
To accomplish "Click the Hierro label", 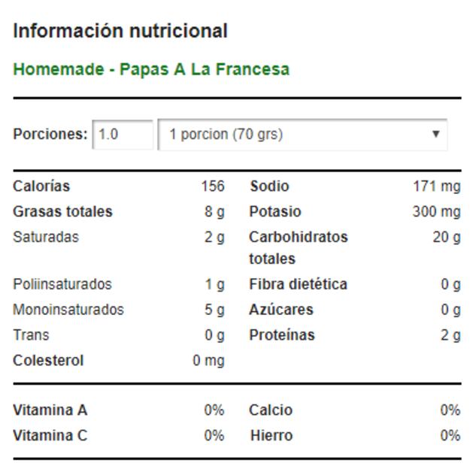I will (x=271, y=436).
